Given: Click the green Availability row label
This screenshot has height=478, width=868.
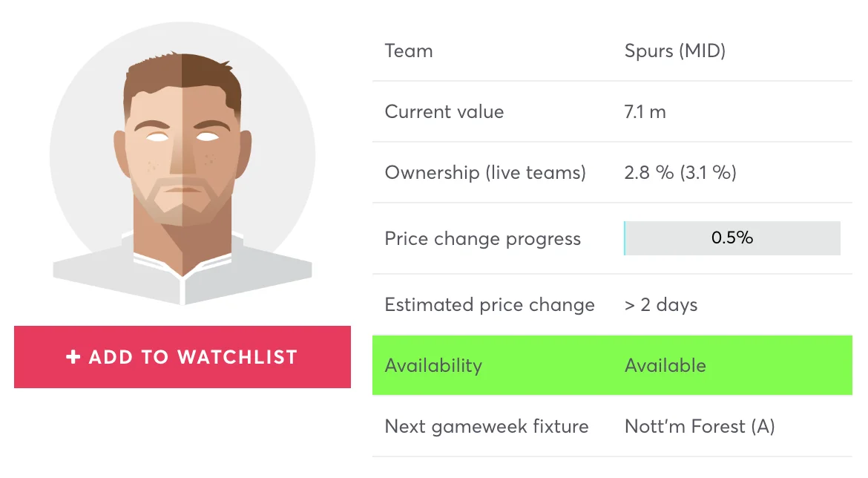Looking at the screenshot, I should click(433, 366).
